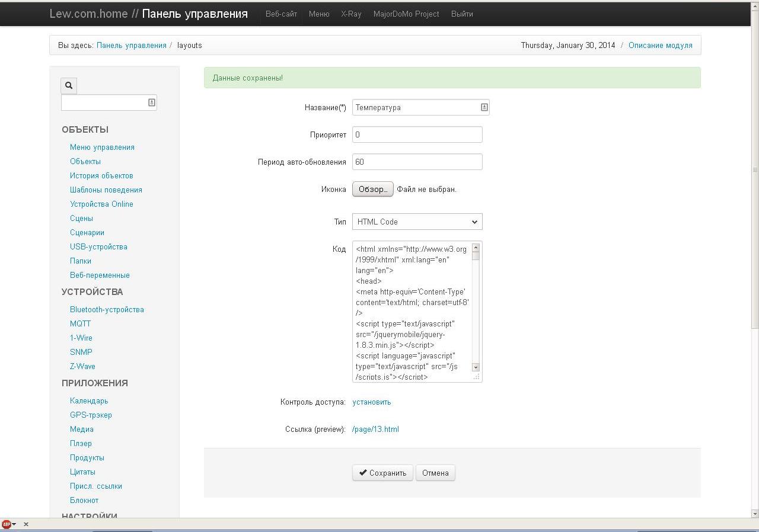The height and width of the screenshot is (532, 759).
Task: Click inside the Приоритет input field
Action: (417, 134)
